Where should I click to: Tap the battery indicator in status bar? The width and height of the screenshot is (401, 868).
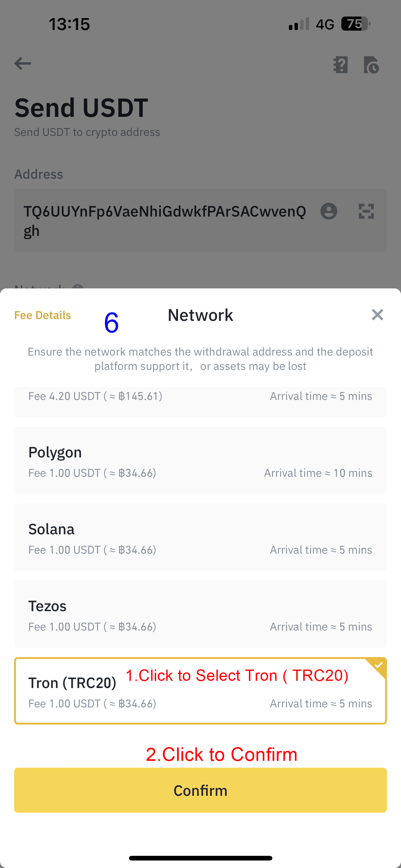pyautogui.click(x=355, y=24)
